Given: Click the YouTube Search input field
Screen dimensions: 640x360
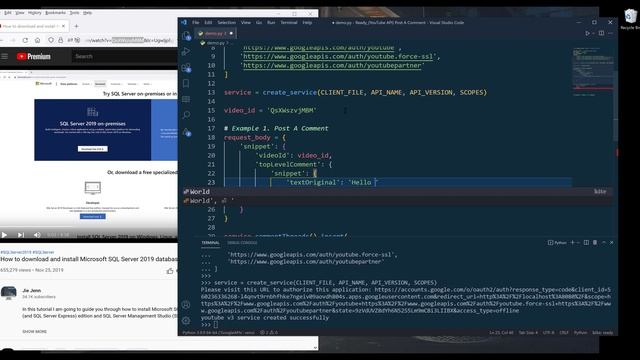Looking at the screenshot, I should pos(124,56).
